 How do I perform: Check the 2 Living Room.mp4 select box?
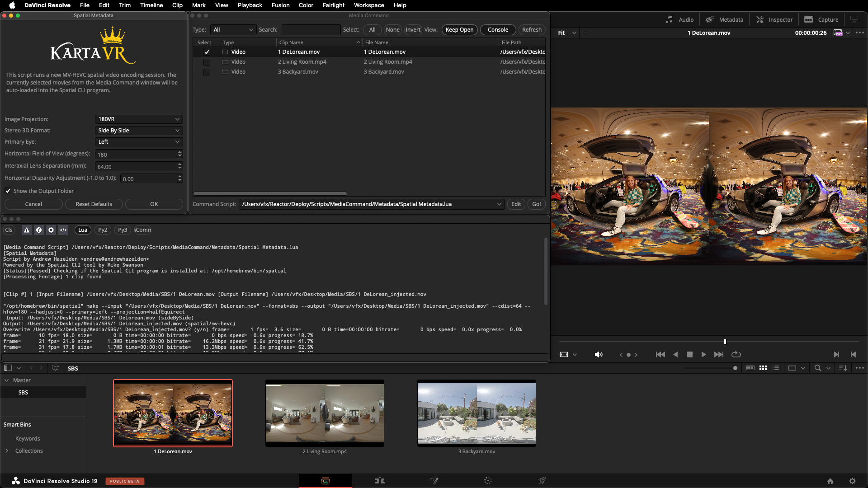point(207,62)
